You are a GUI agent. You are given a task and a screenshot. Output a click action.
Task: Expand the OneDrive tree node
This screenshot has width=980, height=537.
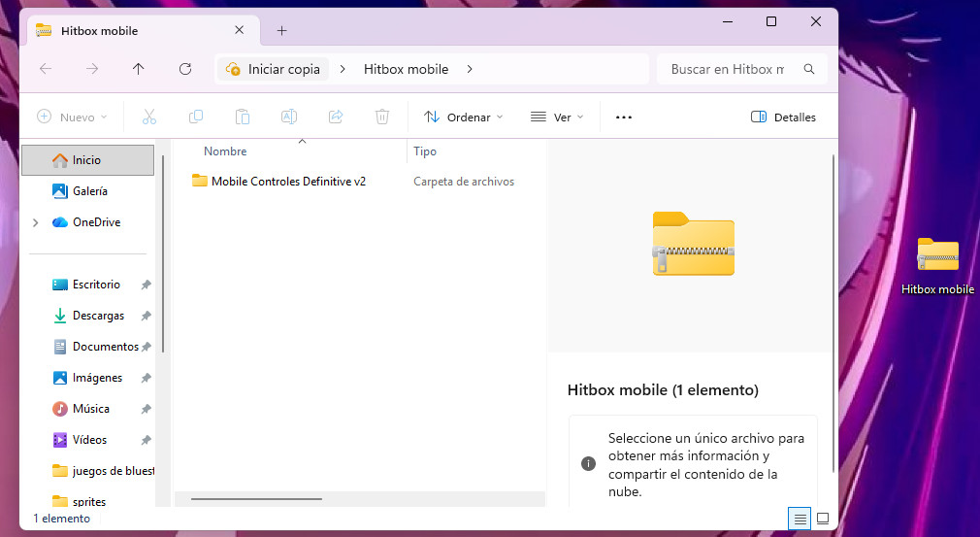36,222
